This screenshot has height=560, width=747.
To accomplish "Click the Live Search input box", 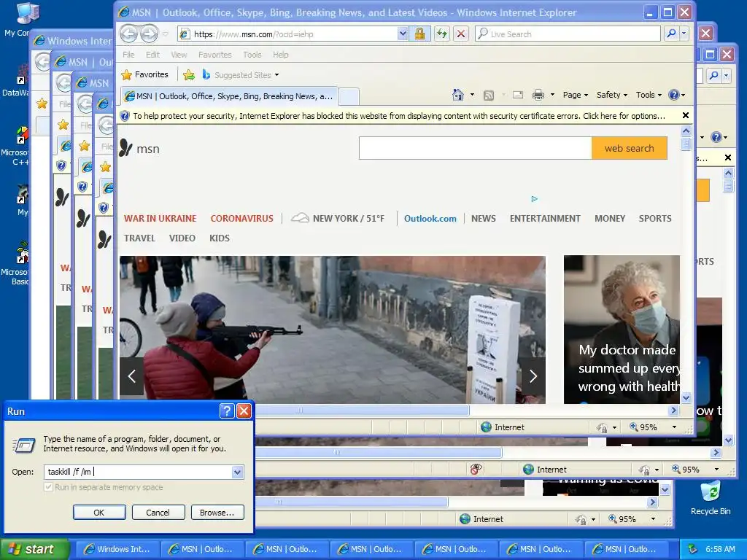I will coord(568,34).
